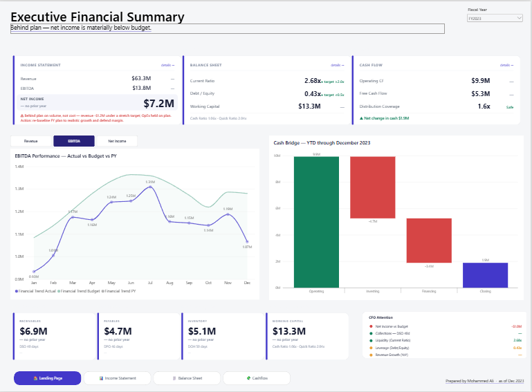Open Balance Sheet card details link
The width and height of the screenshot is (532, 392).
pos(337,65)
